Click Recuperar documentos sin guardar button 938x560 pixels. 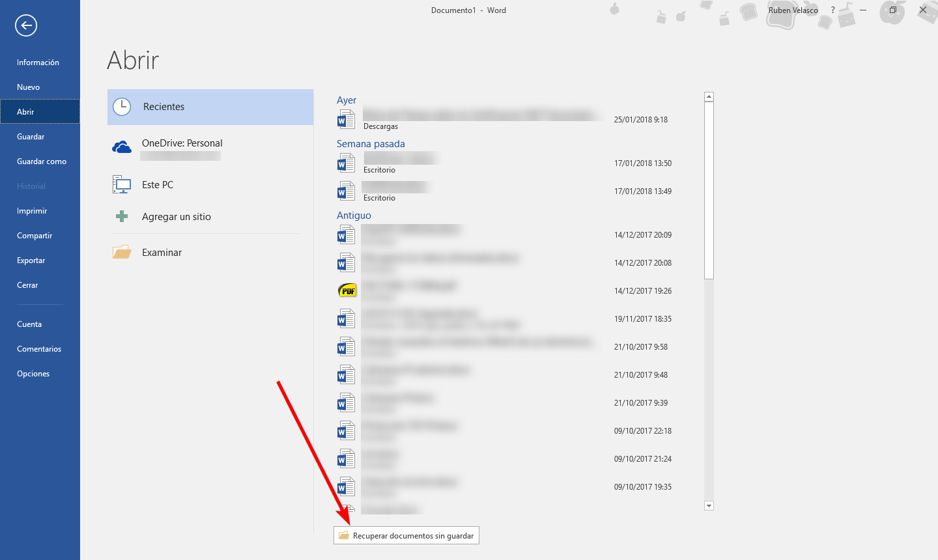coord(406,535)
